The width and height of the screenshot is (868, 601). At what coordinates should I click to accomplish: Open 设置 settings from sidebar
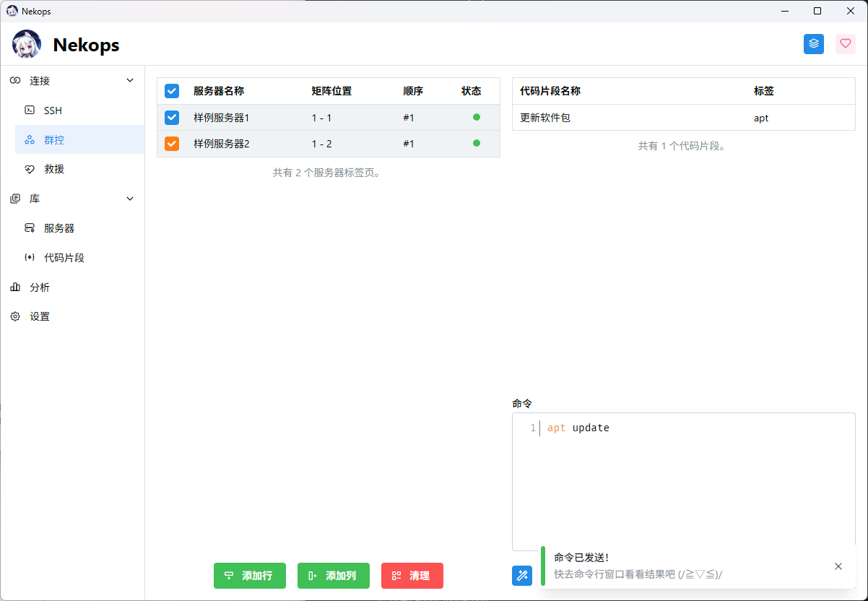(40, 317)
